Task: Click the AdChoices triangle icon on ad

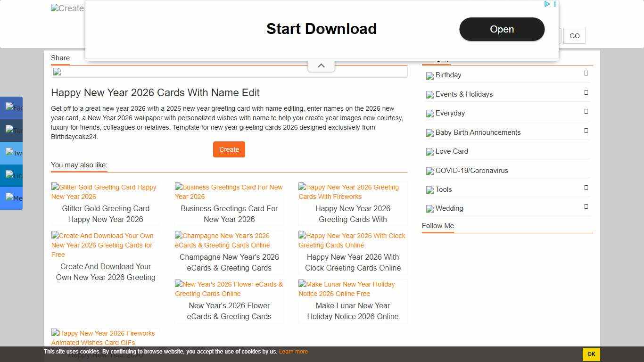Action: 547,4
